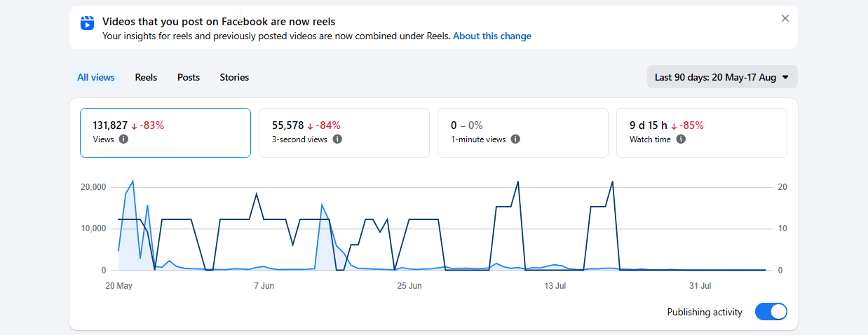Click the reels video icon in banner

[x=87, y=22]
